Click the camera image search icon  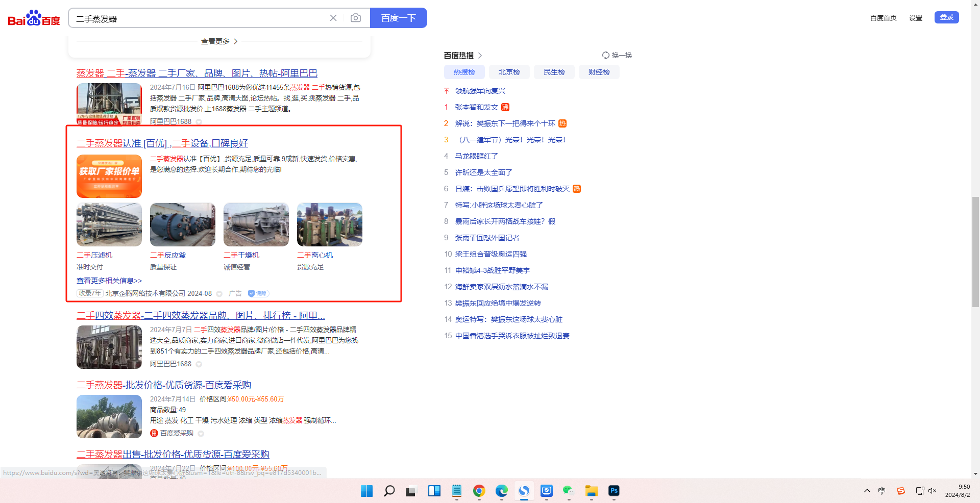point(356,18)
